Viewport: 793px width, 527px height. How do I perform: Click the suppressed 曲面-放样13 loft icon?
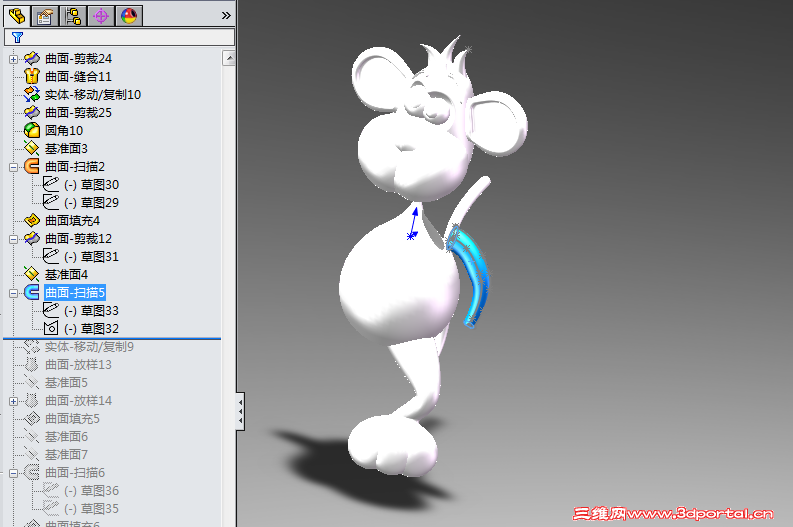tap(31, 364)
